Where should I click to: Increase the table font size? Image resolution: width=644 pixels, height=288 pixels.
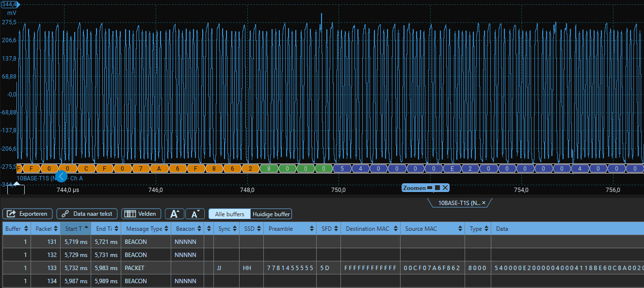pyautogui.click(x=174, y=214)
